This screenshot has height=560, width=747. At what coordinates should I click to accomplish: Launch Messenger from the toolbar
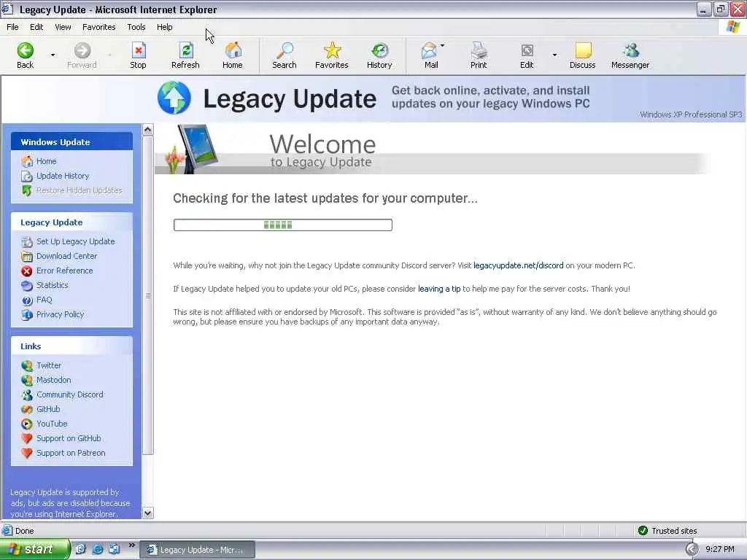(x=630, y=55)
